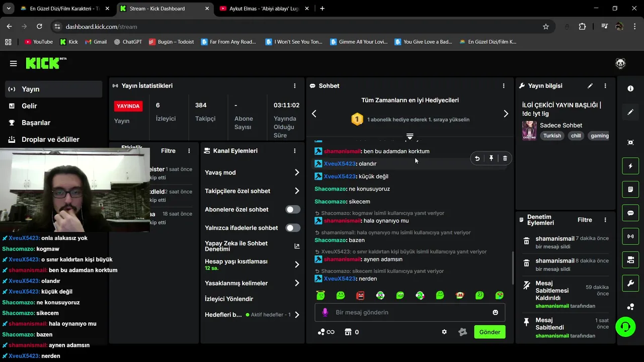Switch to Aykut Elmas YouTube tab
644x362 pixels.
[x=264, y=9]
